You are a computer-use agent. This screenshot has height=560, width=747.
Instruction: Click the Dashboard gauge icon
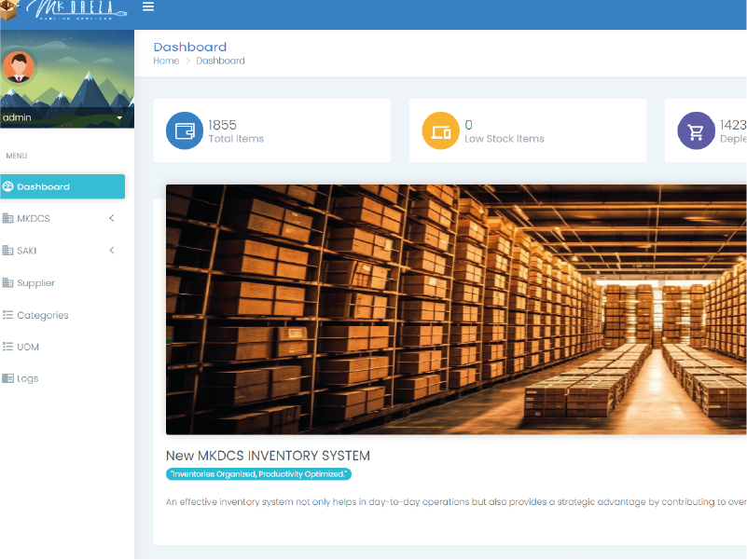click(8, 186)
